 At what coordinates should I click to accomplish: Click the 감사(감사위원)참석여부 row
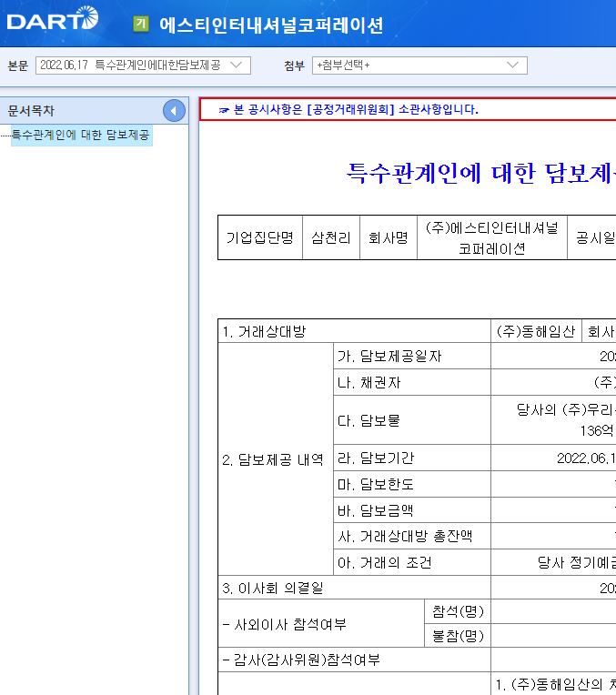point(354,660)
